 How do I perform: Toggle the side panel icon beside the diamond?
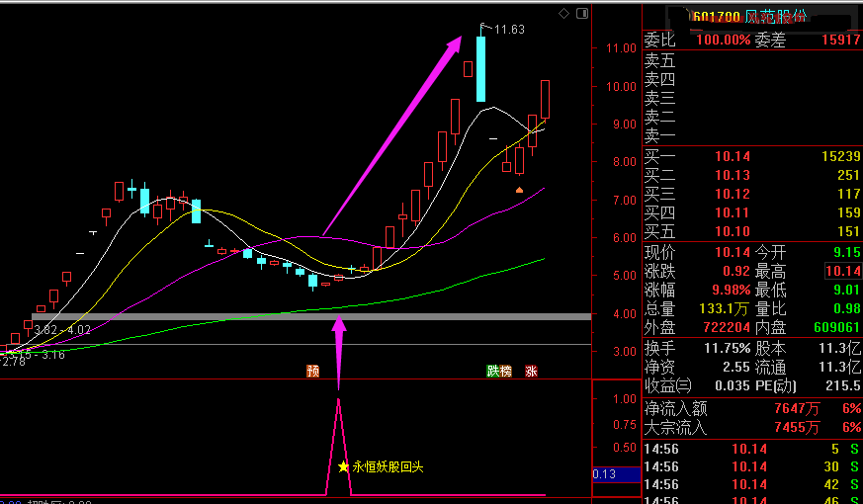click(582, 13)
